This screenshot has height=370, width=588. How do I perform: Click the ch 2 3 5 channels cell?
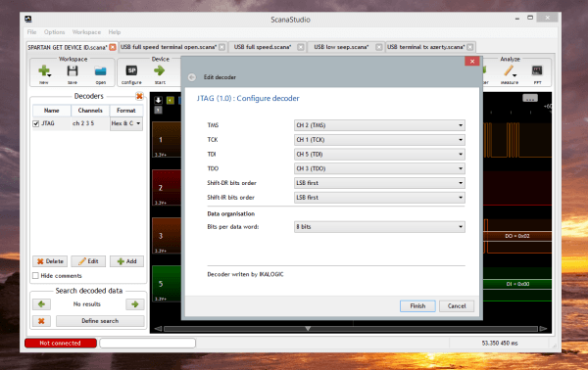[x=90, y=123]
